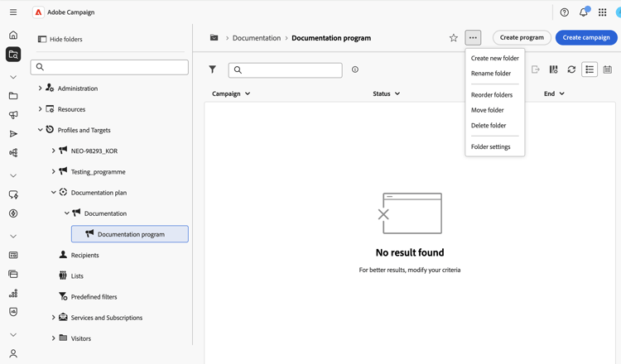Select the Explorer folder-search sidebar icon

(13, 55)
